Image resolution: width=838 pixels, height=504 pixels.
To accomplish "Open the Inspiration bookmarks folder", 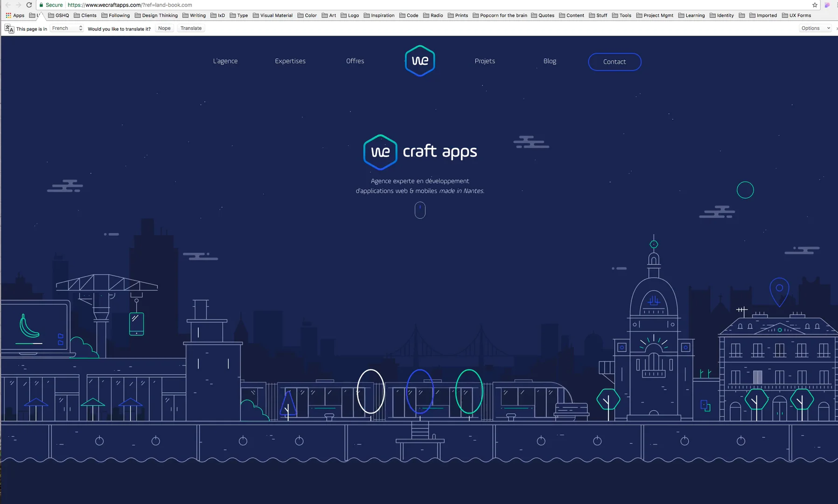I will pyautogui.click(x=379, y=15).
